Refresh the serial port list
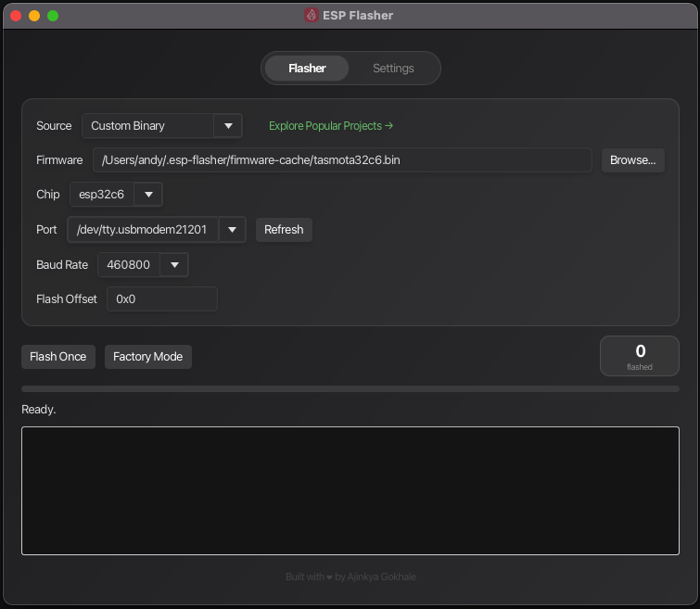Image resolution: width=700 pixels, height=609 pixels. click(x=284, y=230)
